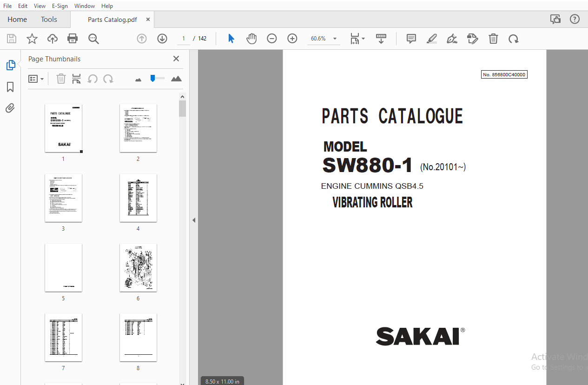
Task: Open the Edit menu
Action: [22, 6]
